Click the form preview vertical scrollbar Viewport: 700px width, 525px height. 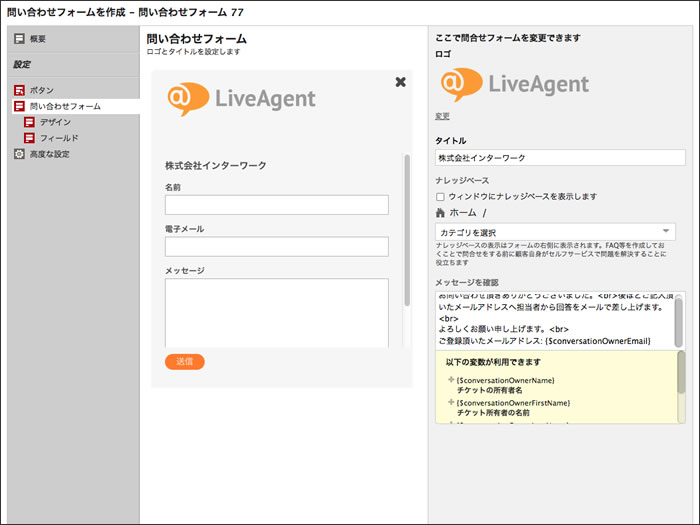coord(407,230)
